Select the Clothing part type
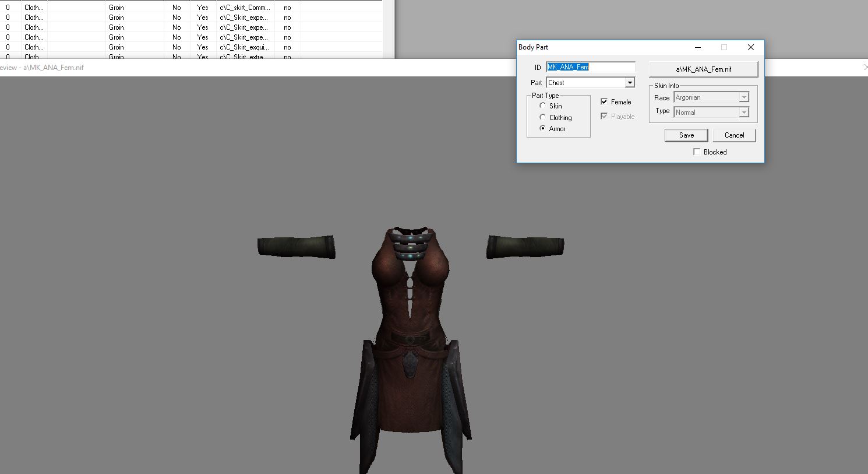 543,117
